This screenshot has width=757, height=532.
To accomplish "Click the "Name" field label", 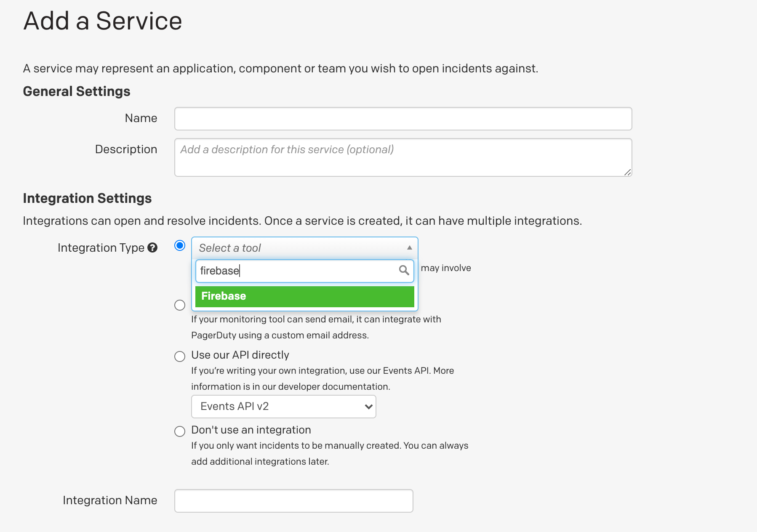I will pyautogui.click(x=141, y=118).
